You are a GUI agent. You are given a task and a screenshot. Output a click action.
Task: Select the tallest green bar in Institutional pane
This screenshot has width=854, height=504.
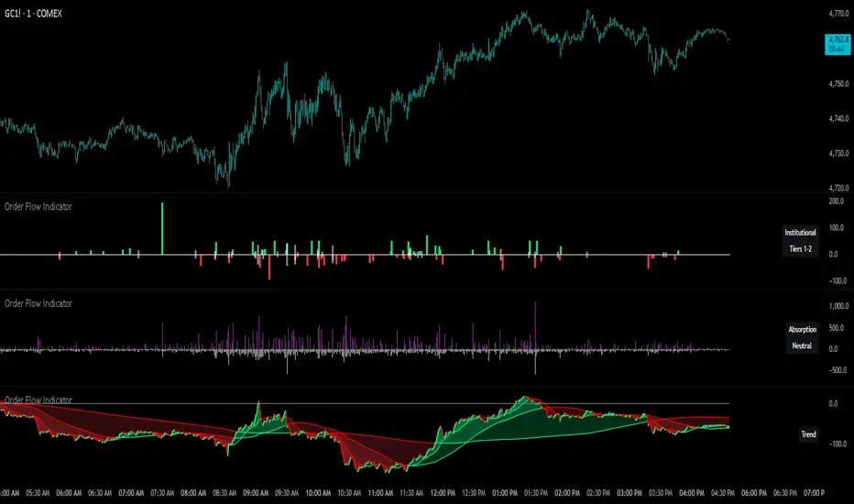tap(162, 228)
